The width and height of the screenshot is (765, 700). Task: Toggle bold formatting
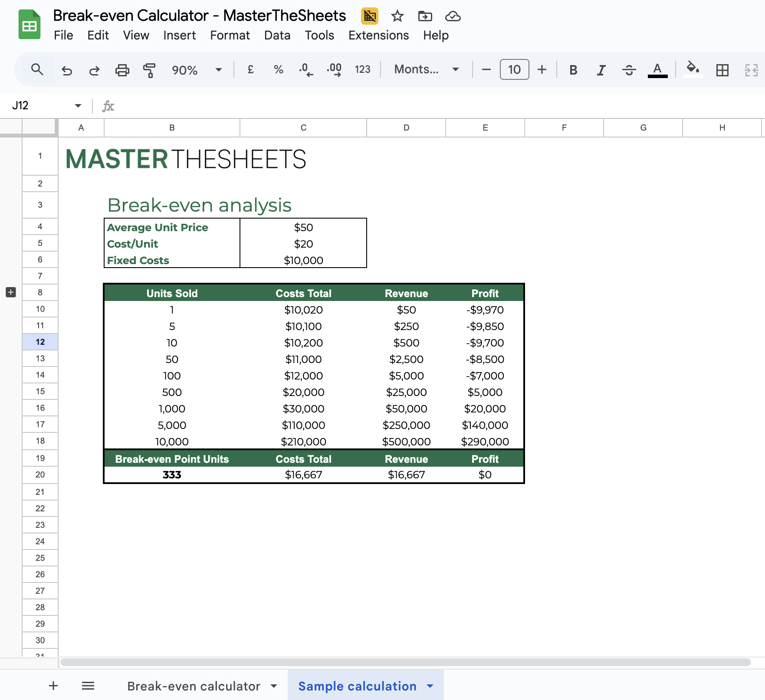point(573,70)
